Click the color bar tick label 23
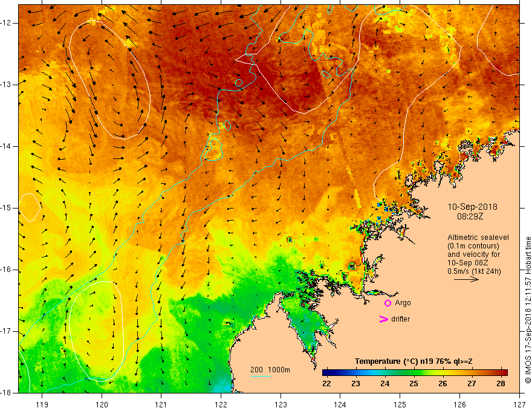Image resolution: width=532 pixels, height=411 pixels. pos(355,384)
